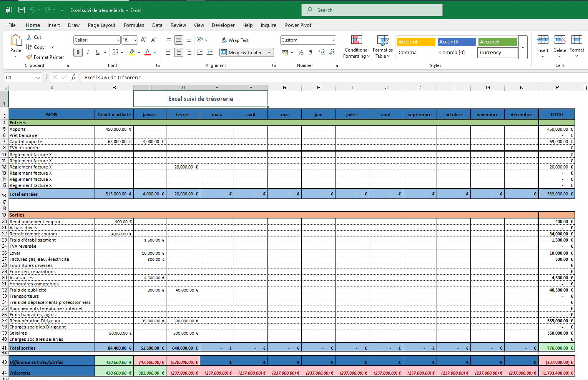Open Clipboard pane launcher

(67, 66)
